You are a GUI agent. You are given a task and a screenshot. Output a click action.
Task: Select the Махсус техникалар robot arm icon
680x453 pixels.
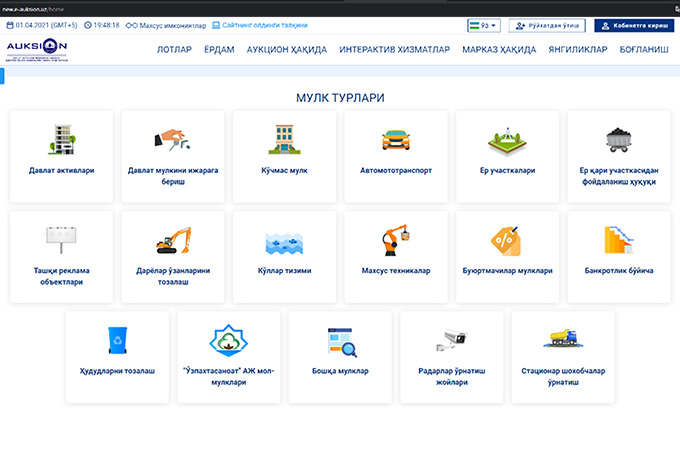(396, 240)
